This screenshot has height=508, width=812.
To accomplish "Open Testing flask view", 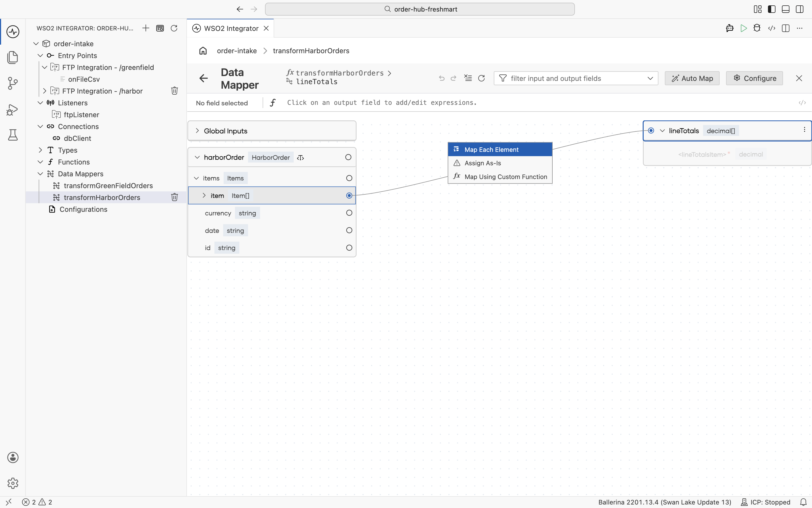I will pos(13,135).
